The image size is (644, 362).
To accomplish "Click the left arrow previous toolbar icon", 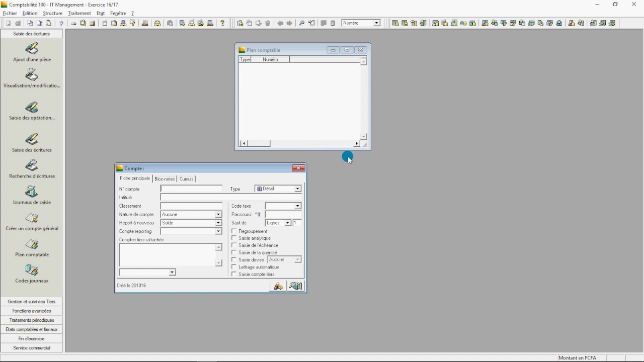I will (280, 23).
